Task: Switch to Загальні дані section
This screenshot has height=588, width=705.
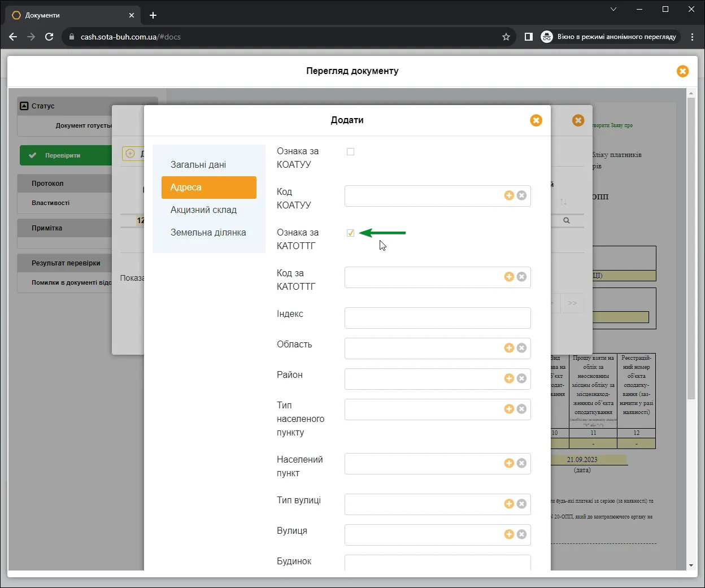Action: [x=198, y=165]
